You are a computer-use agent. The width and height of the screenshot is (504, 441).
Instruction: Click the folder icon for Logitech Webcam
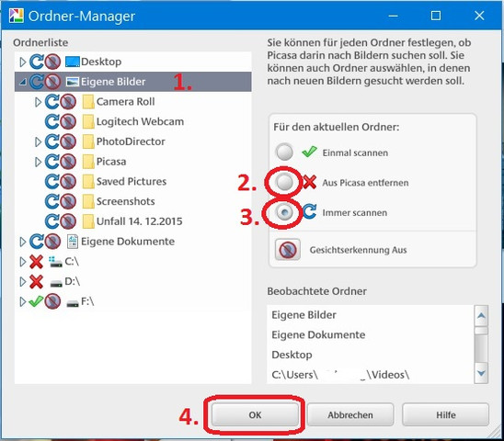point(87,121)
